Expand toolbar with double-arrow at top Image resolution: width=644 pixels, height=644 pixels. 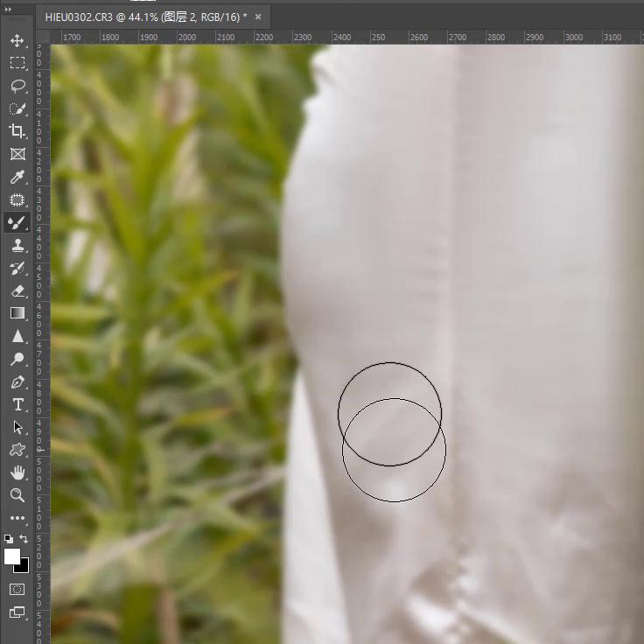coord(8,10)
